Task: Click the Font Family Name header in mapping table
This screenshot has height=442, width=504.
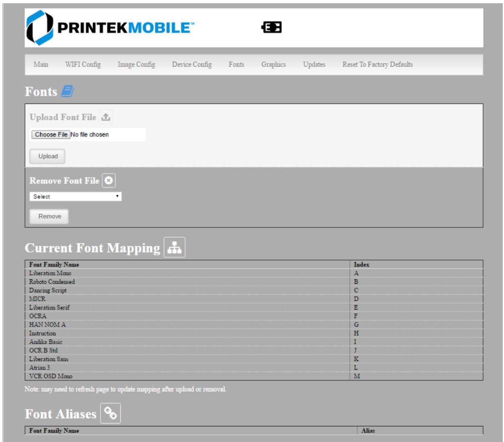Action: pos(54,264)
